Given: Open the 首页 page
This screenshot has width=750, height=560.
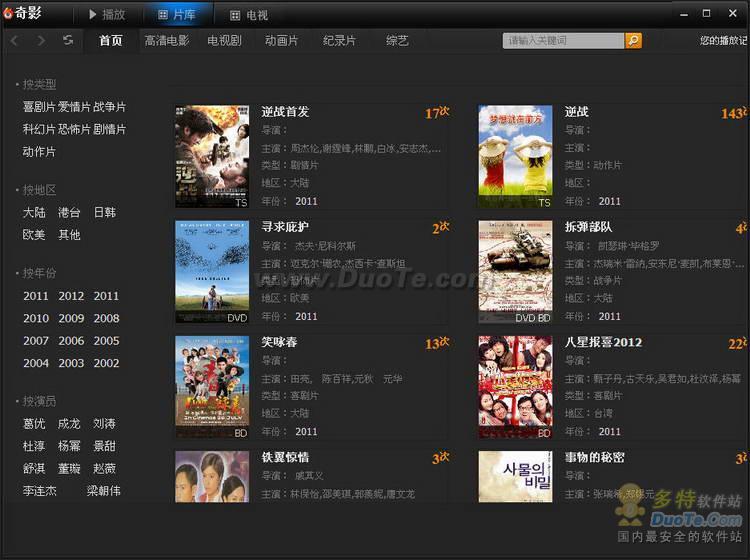Looking at the screenshot, I should 110,41.
